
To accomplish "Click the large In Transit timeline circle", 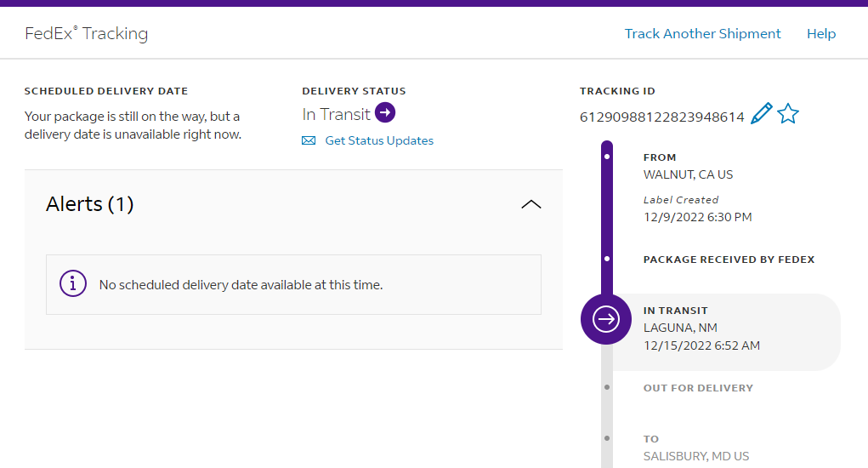I will (606, 319).
